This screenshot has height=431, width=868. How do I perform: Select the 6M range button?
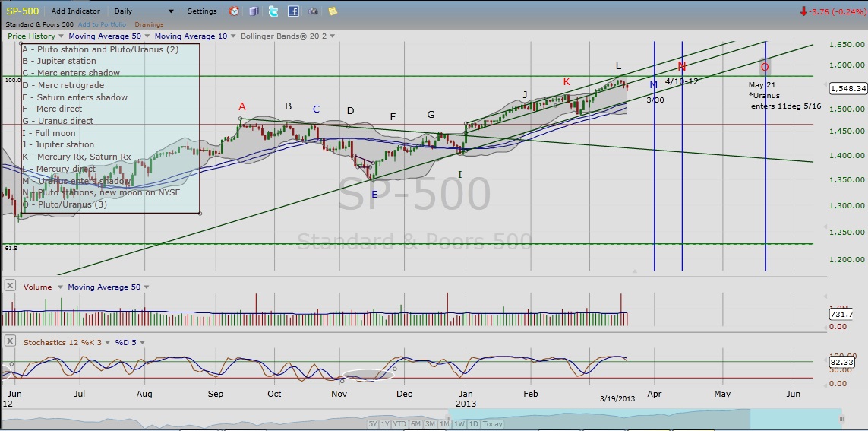pyautogui.click(x=415, y=424)
